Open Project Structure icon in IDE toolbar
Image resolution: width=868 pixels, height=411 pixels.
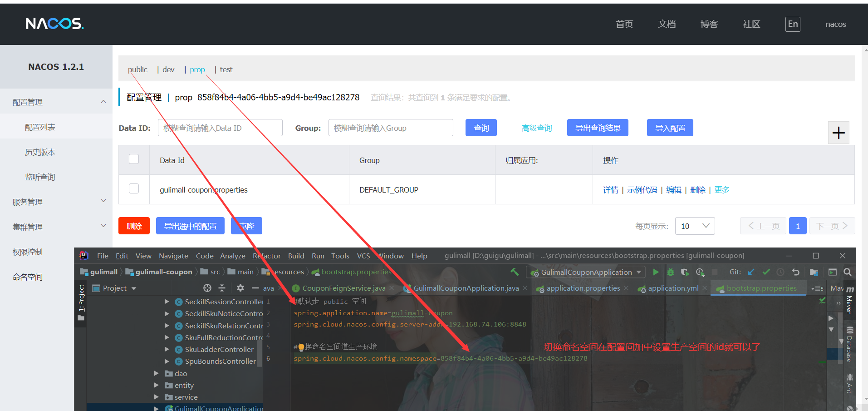pyautogui.click(x=814, y=272)
